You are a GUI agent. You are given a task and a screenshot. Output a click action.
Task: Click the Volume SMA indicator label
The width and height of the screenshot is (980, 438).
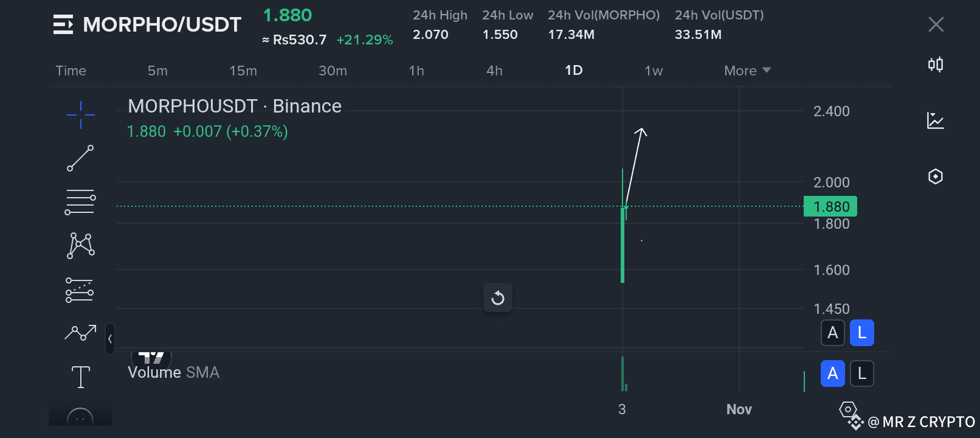(x=173, y=372)
